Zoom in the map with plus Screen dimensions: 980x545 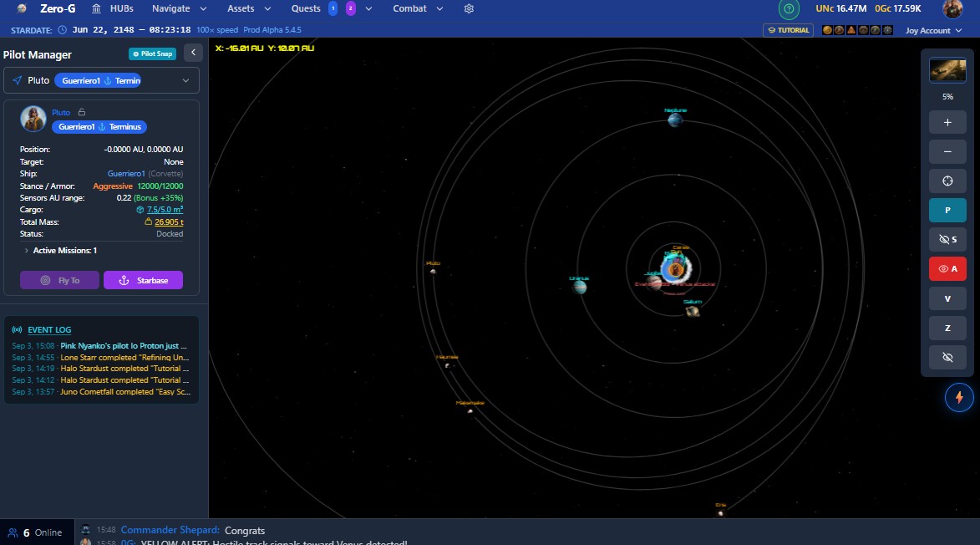point(947,123)
